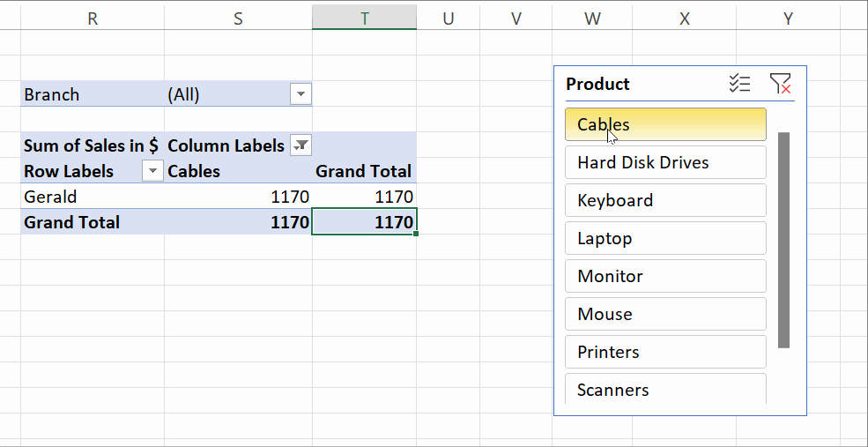Click the column W header
This screenshot has height=447, width=868.
pyautogui.click(x=593, y=18)
